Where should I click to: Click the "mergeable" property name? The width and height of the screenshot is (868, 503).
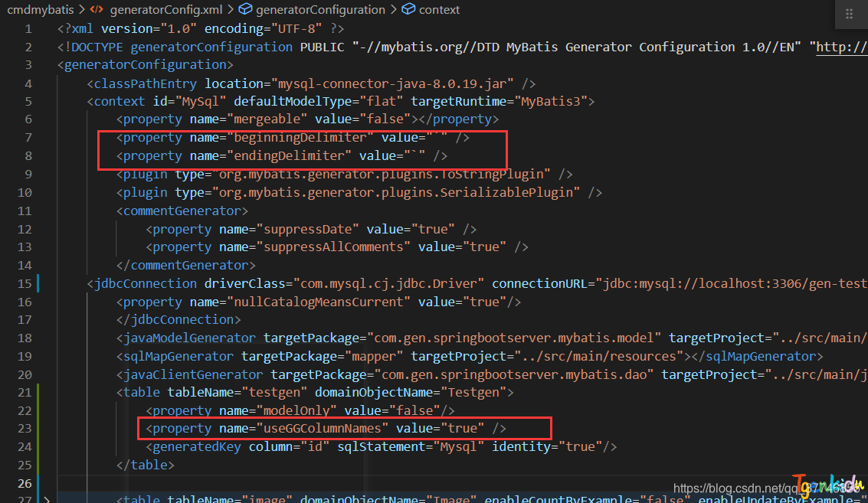click(x=267, y=119)
